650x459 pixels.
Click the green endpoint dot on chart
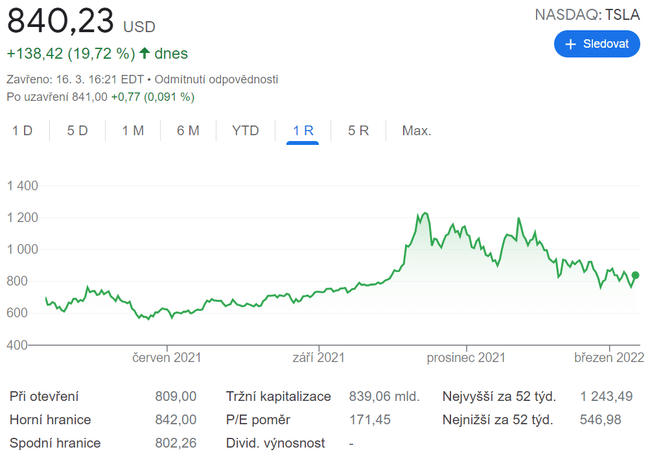click(635, 276)
